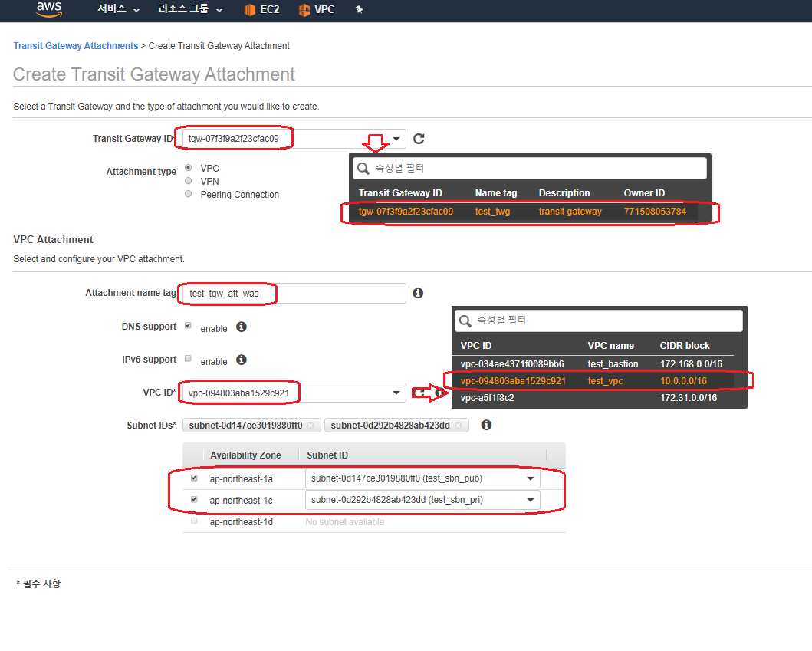Click search icon in Transit Gateway filter
The height and width of the screenshot is (651, 812).
363,169
